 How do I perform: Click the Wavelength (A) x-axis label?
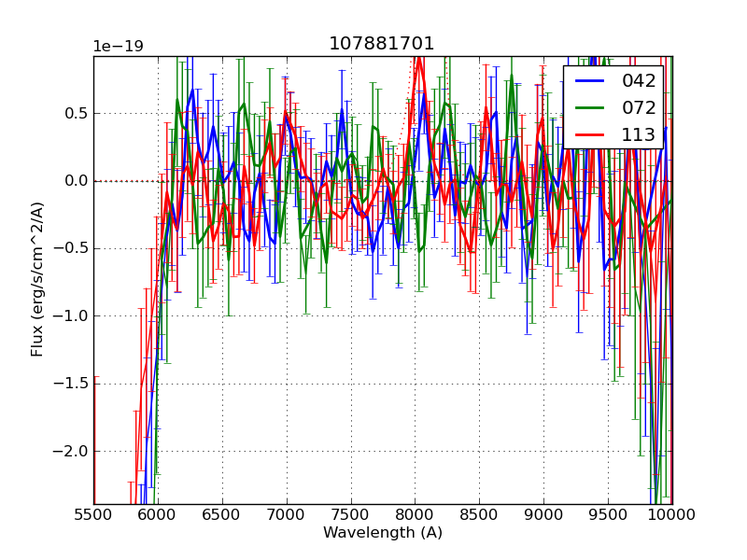coord(383,533)
